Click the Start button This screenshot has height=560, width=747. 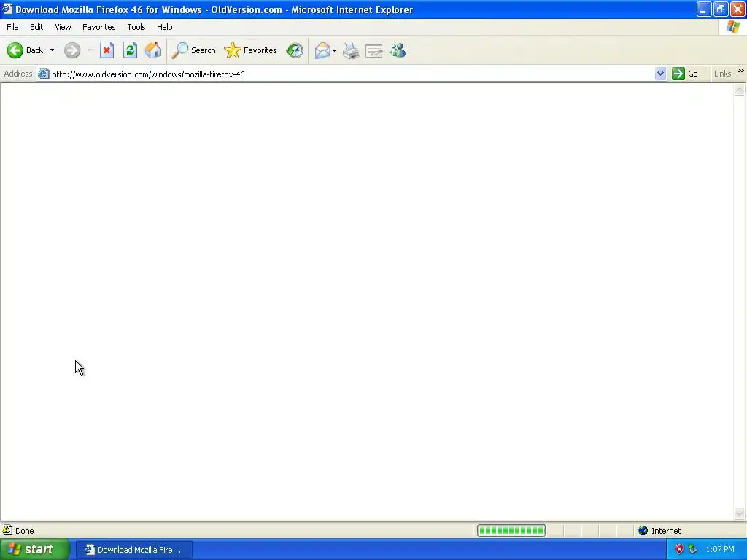(35, 550)
